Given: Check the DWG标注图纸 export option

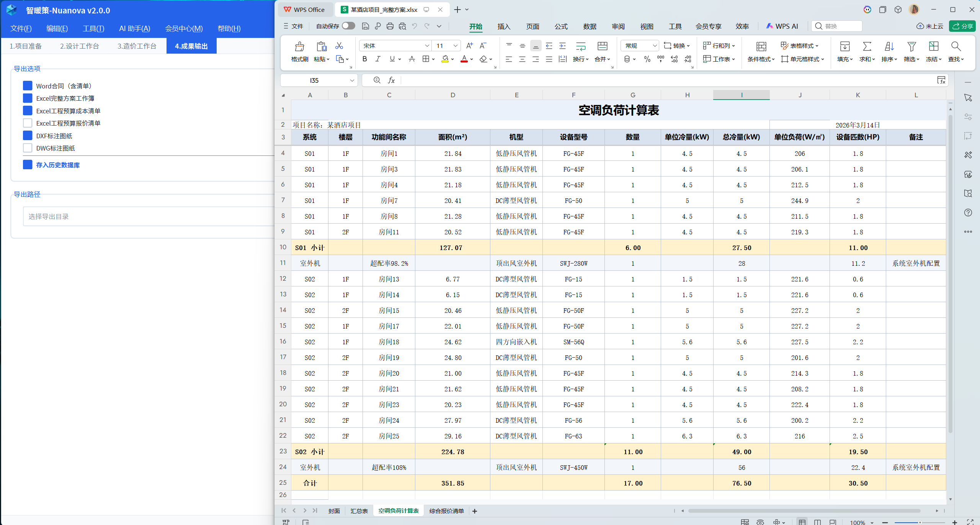Looking at the screenshot, I should pyautogui.click(x=28, y=148).
